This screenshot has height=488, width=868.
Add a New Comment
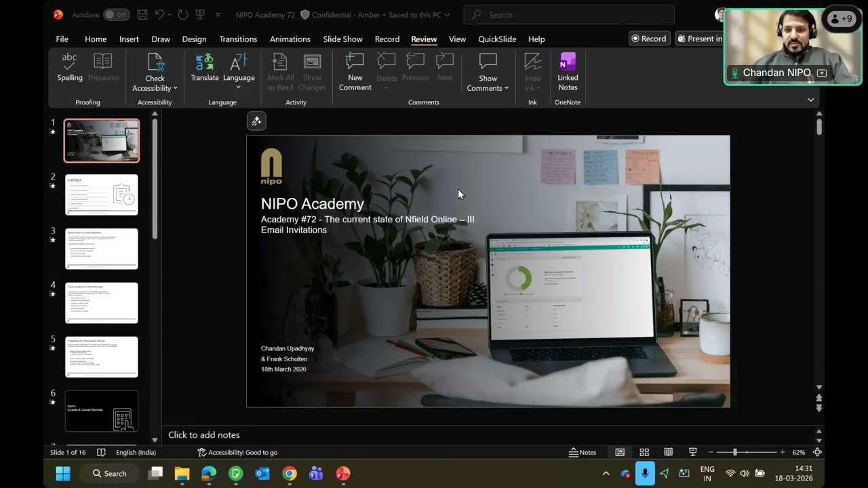355,71
